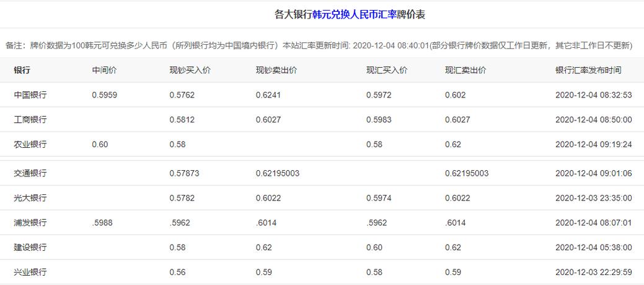Click 交通银行 现汇卖出价 value 0.62195003
The width and height of the screenshot is (644, 285).
click(467, 173)
